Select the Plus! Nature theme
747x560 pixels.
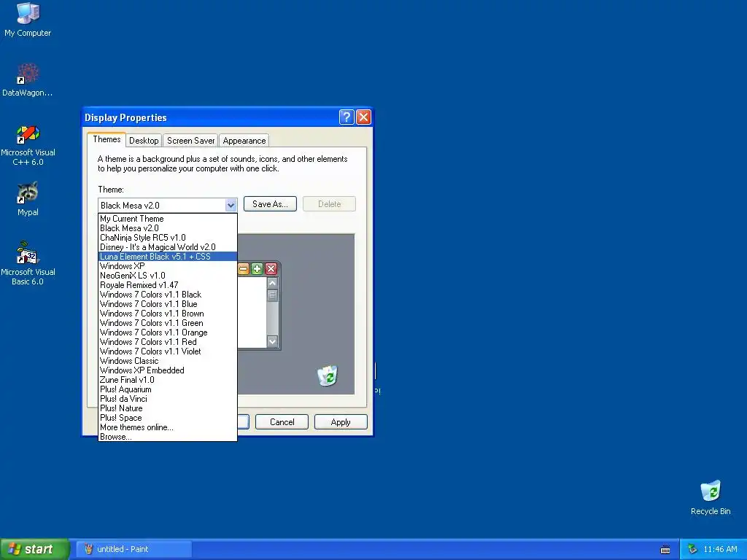(x=168, y=408)
